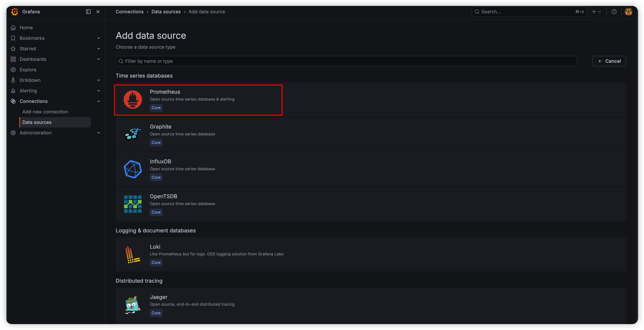This screenshot has height=330, width=644.
Task: Expand the Dashboards section
Action: point(99,59)
